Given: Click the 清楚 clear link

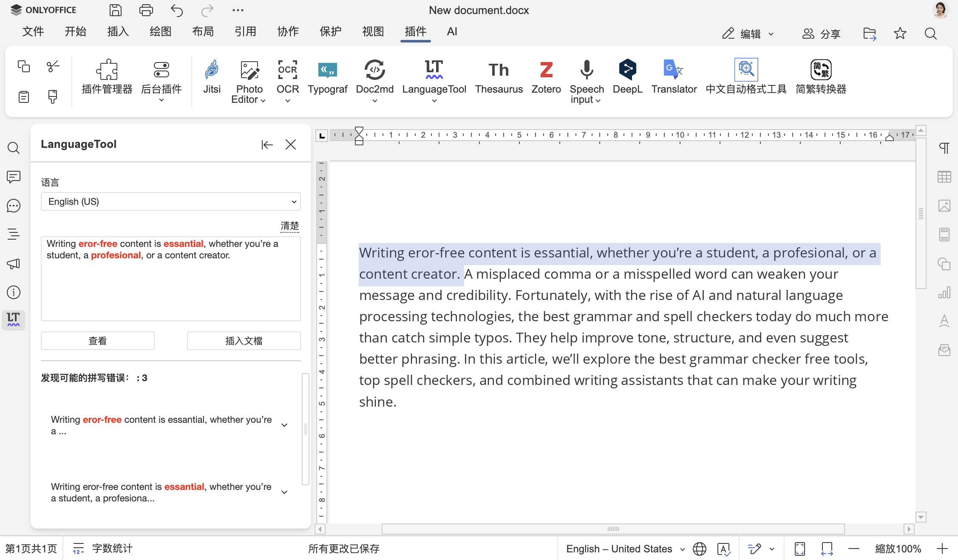Looking at the screenshot, I should pyautogui.click(x=289, y=226).
